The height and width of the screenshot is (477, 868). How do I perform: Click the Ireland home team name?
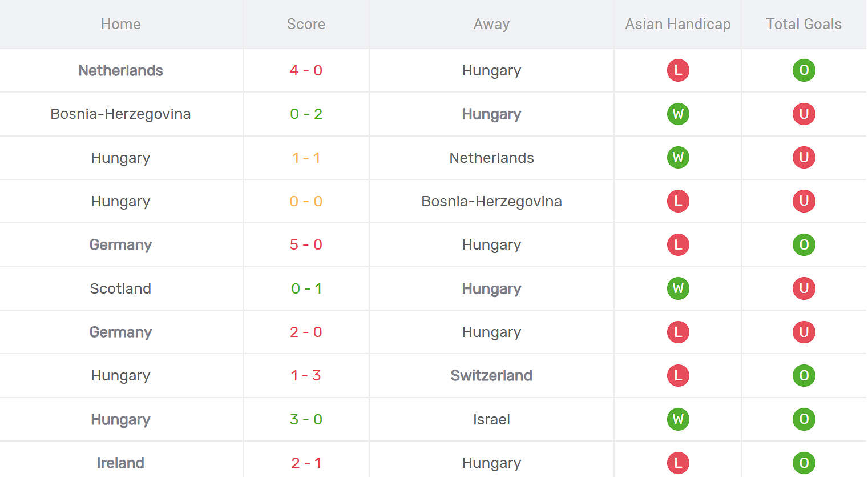120,463
